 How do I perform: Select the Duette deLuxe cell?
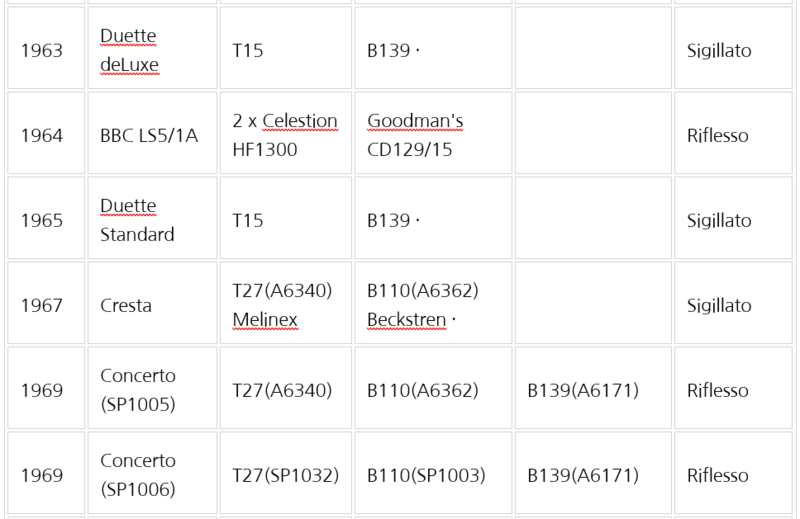pos(129,50)
